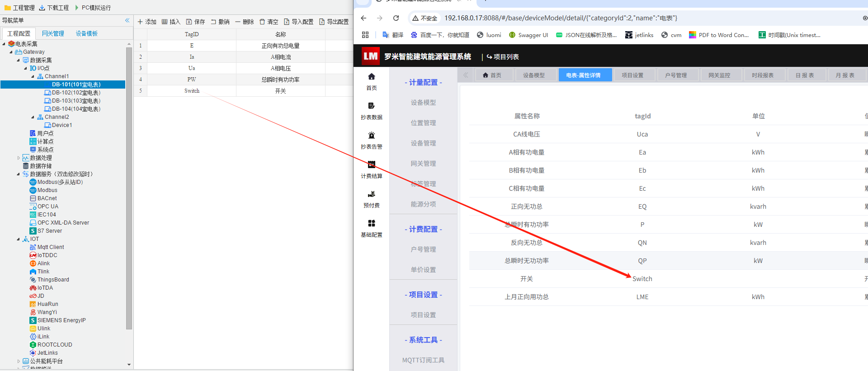Viewport: 868px width, 371px height.
Task: Collapse the navigation menu panel arrow
Action: click(x=127, y=20)
